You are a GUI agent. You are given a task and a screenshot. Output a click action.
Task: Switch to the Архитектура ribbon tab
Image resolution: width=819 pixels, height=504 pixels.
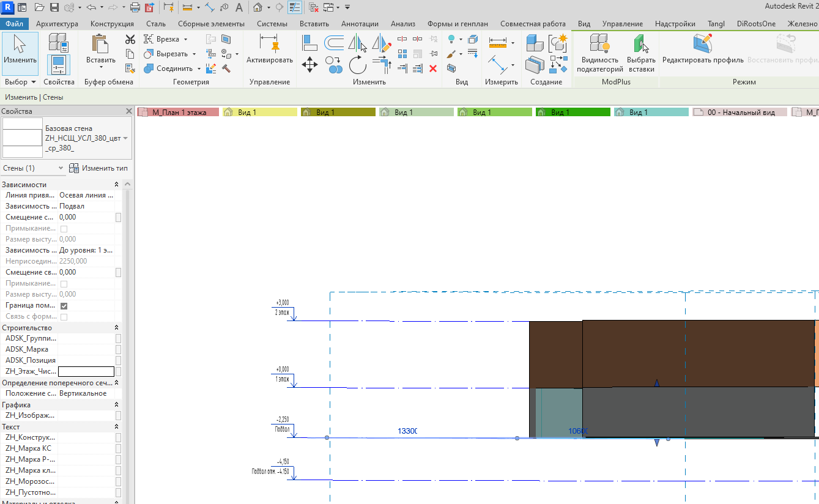[57, 24]
